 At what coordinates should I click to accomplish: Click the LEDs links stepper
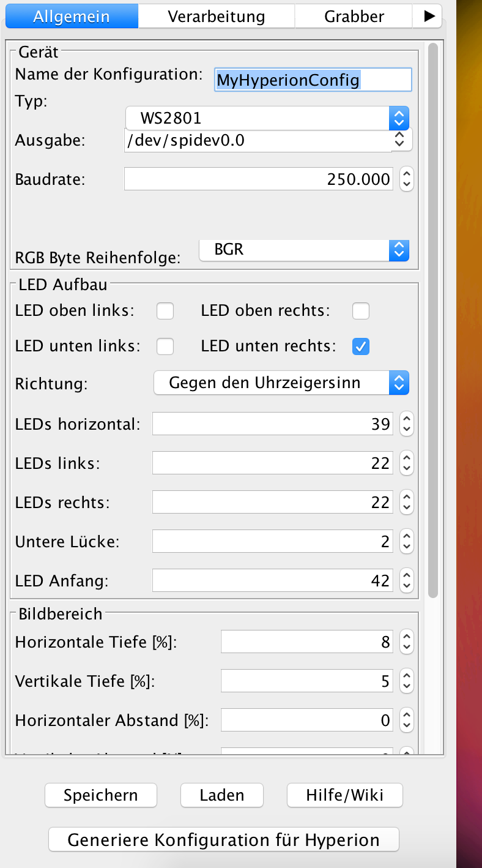(x=406, y=463)
